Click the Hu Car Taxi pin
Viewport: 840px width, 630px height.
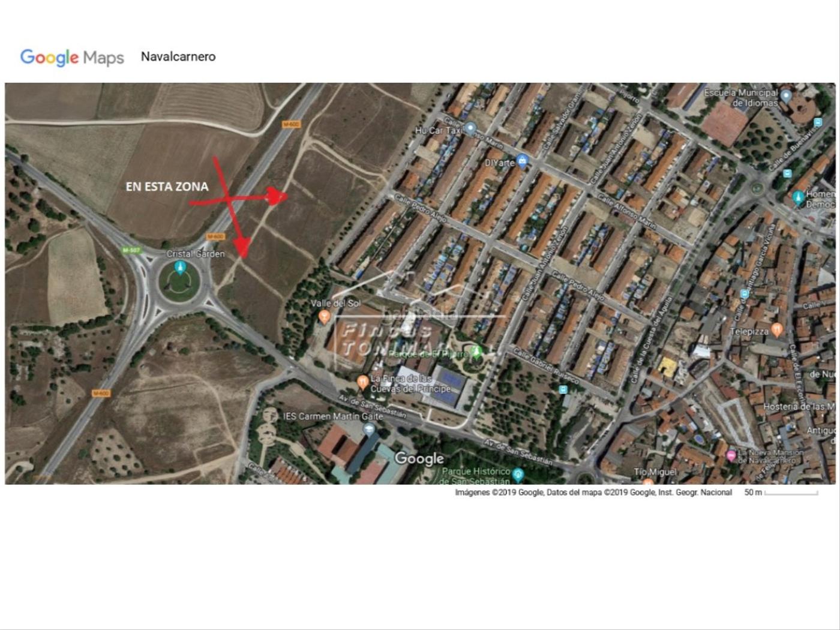click(471, 128)
